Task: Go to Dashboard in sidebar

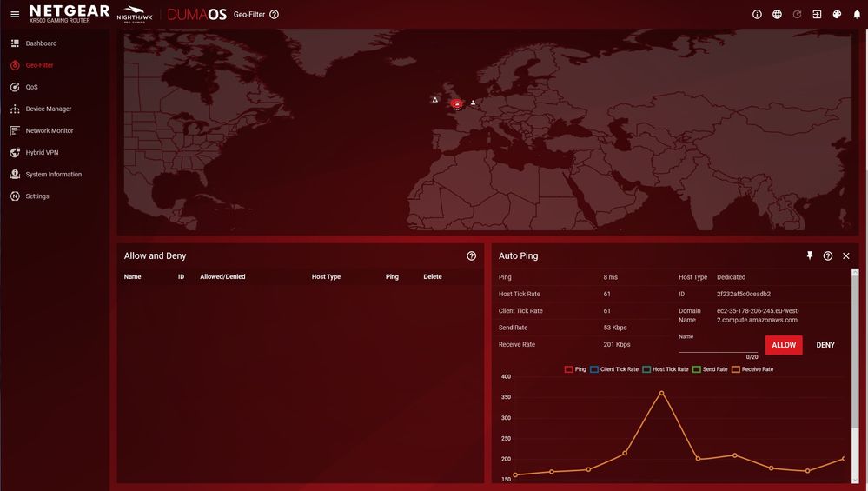Action: tap(41, 43)
